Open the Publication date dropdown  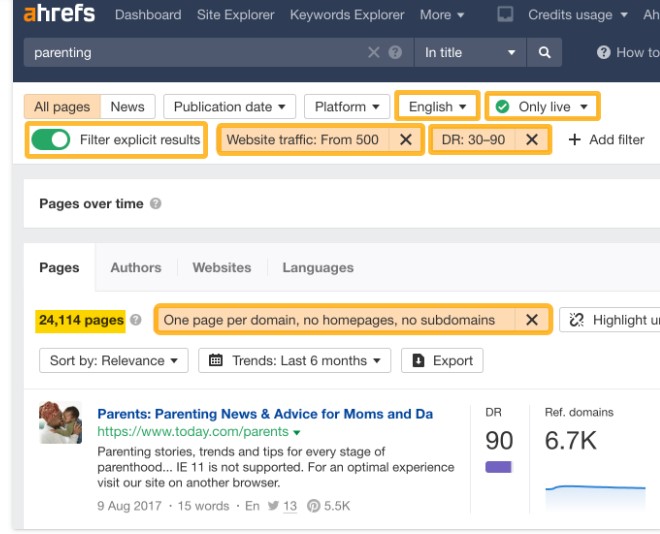click(229, 107)
